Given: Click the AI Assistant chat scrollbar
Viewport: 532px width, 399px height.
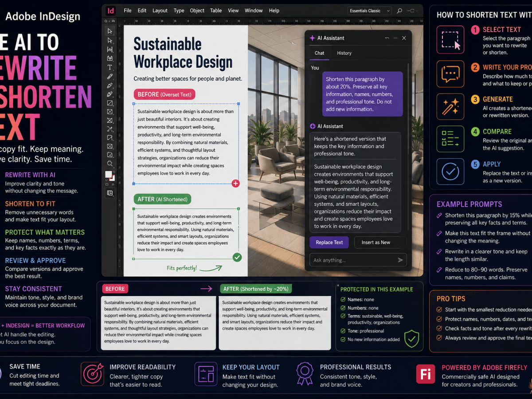Looking at the screenshot, I should click(408, 146).
